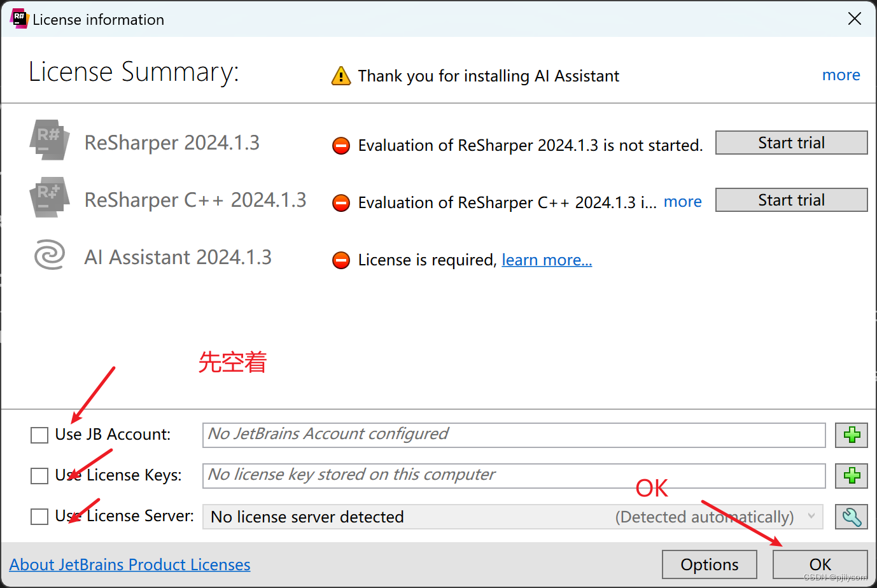Click the AI Assistant spiral icon

[x=49, y=255]
